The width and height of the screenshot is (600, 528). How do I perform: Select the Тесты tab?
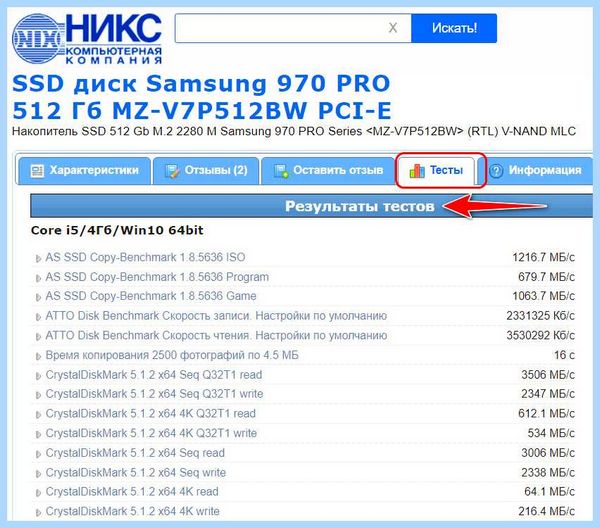click(x=436, y=171)
